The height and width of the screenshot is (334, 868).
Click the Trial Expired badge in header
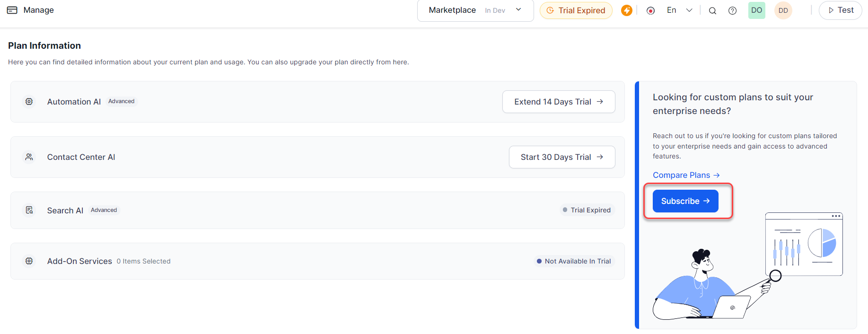coord(576,10)
